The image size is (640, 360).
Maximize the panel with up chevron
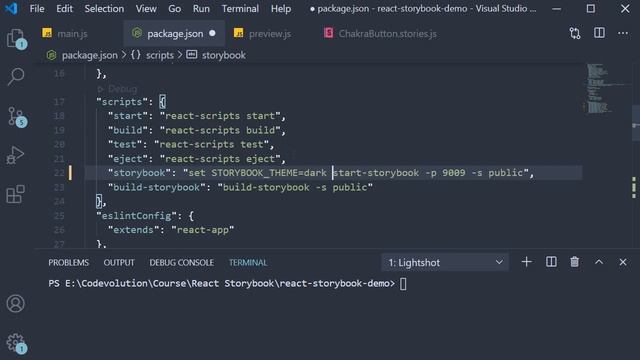click(599, 262)
